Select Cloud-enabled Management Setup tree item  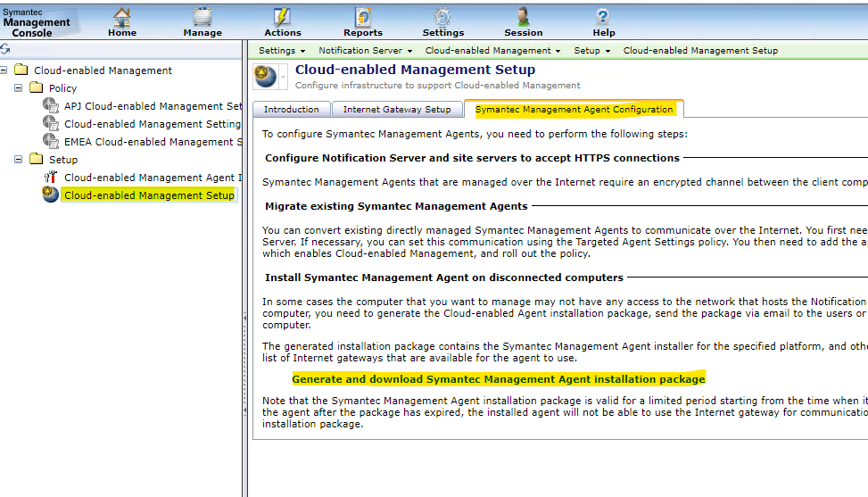(x=149, y=195)
